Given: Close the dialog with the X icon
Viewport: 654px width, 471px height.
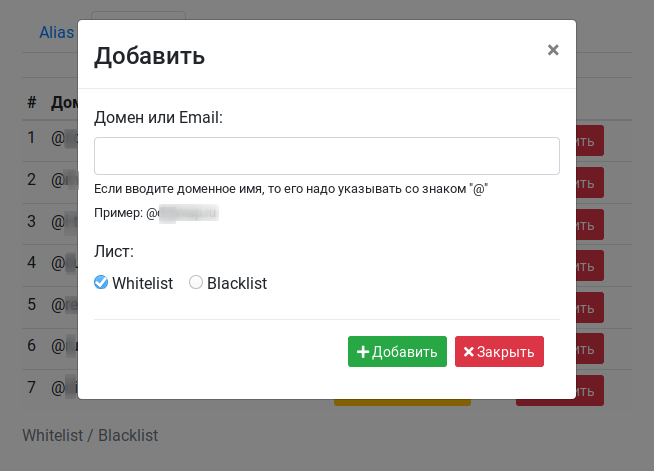Looking at the screenshot, I should pyautogui.click(x=553, y=50).
